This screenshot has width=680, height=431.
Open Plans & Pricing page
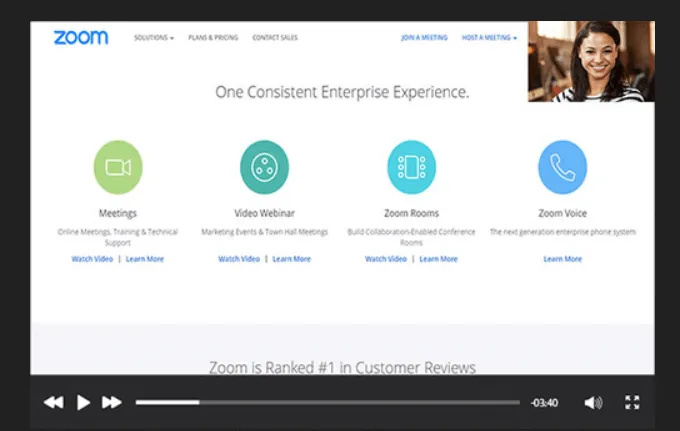click(x=213, y=38)
